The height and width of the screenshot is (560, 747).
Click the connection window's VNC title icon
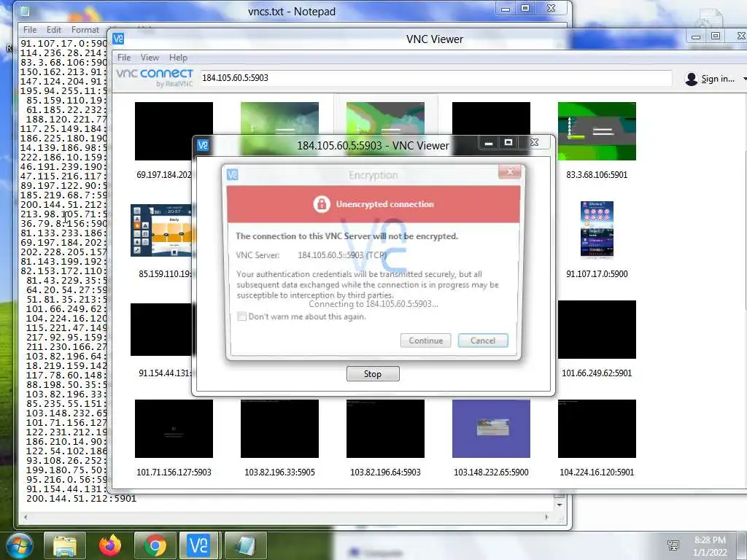(x=203, y=145)
